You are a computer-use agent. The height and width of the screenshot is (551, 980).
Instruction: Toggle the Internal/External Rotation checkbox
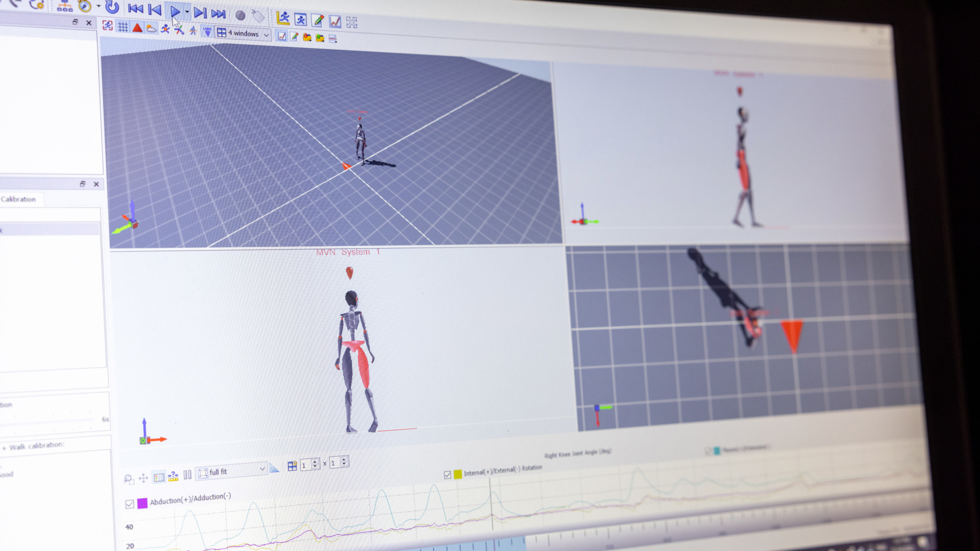(448, 475)
